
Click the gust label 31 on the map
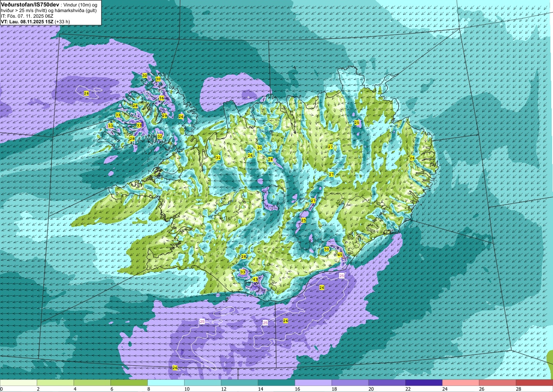(218, 158)
